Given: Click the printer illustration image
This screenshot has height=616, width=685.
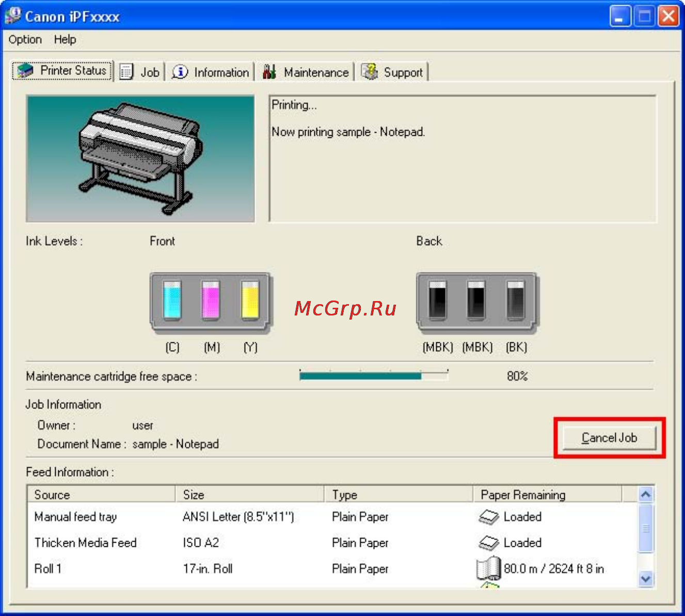Looking at the screenshot, I should pyautogui.click(x=140, y=159).
